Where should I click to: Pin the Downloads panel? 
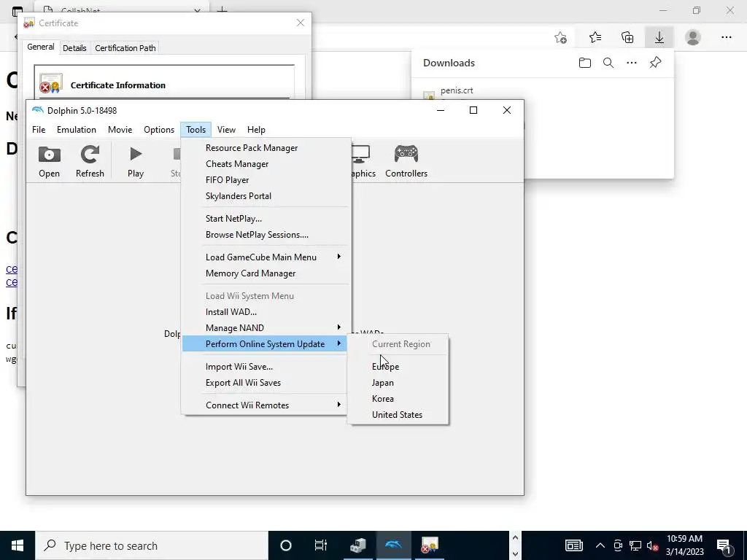click(656, 63)
